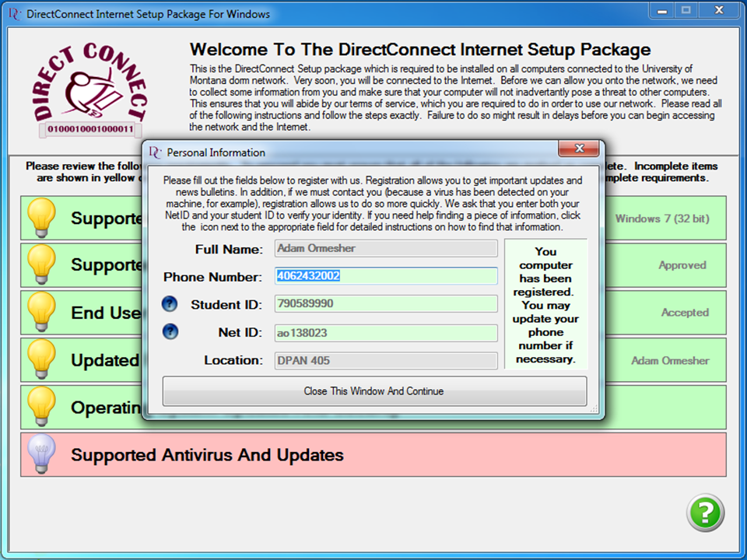Click the Student ID field
Screen dimensions: 747x560
(x=386, y=303)
